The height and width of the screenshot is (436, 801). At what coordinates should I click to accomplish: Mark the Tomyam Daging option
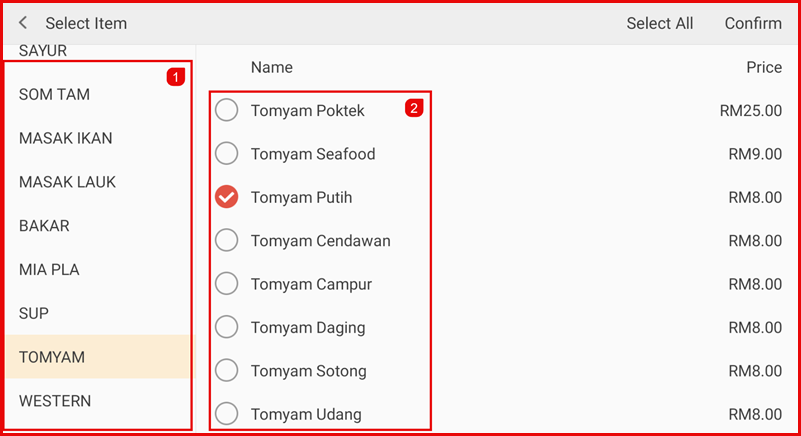227,328
